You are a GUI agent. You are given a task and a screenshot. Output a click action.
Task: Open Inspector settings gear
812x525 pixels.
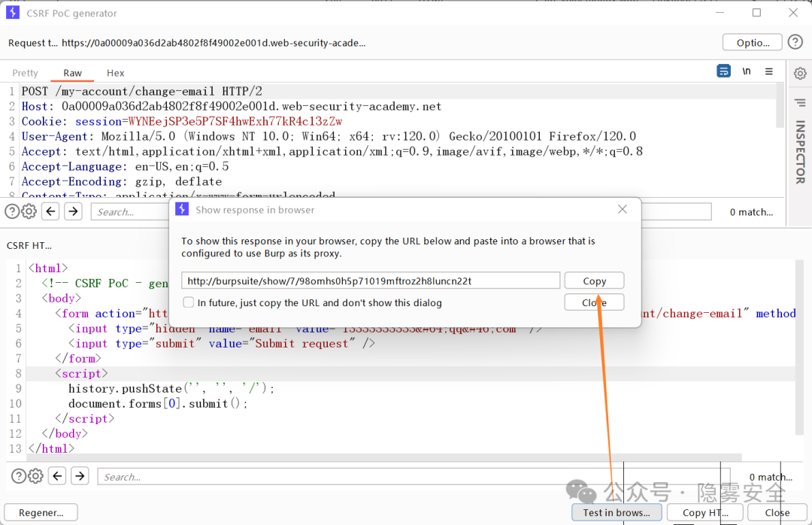pyautogui.click(x=800, y=73)
